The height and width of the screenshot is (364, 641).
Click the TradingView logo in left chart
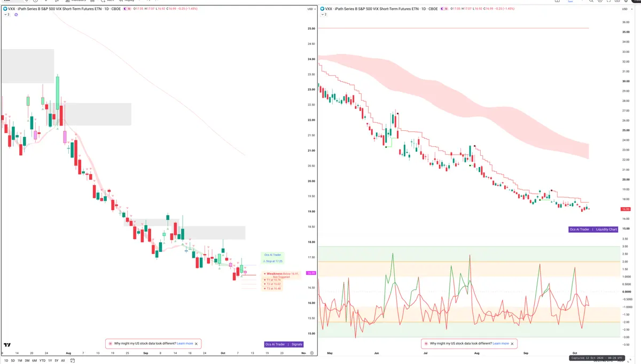pyautogui.click(x=7, y=345)
